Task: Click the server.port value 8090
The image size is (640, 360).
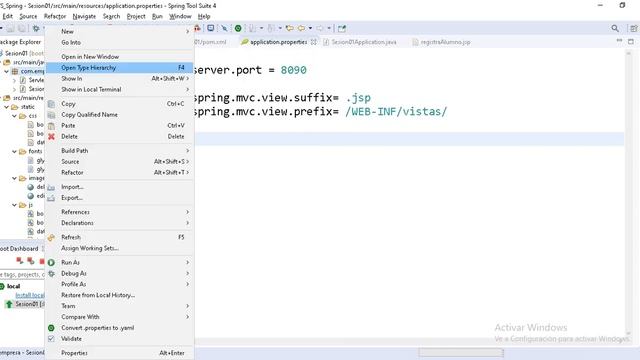Action: [293, 70]
